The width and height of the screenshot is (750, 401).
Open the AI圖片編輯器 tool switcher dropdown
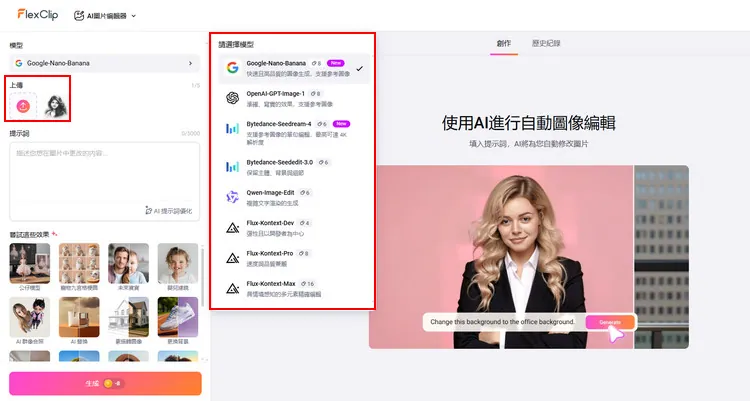(105, 16)
